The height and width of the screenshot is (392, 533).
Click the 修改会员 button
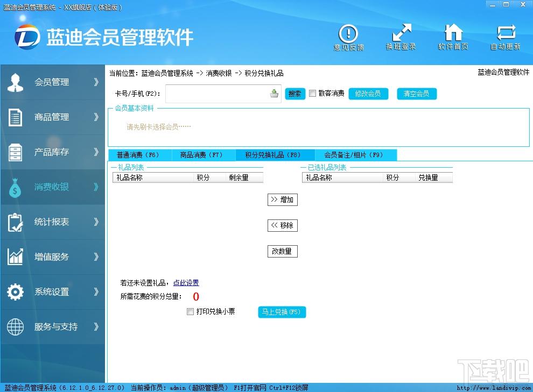point(368,94)
